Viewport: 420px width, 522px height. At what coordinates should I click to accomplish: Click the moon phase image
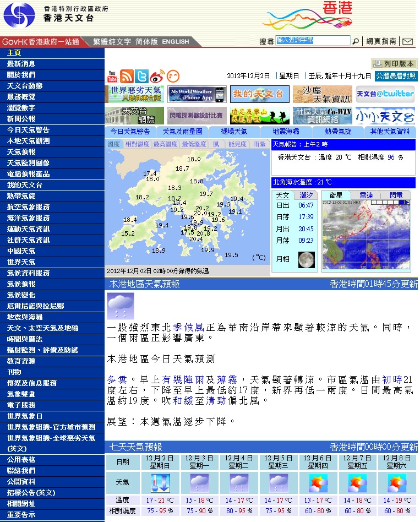307,260
